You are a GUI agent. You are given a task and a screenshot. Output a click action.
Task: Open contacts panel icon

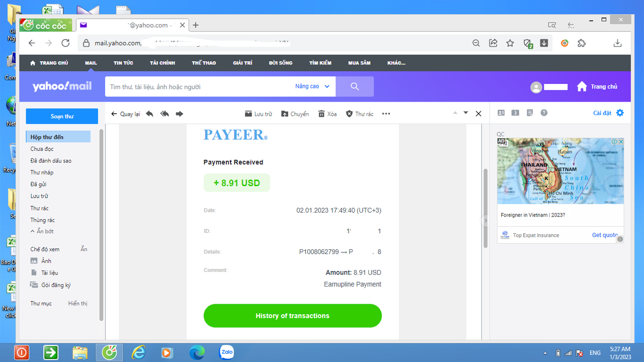[501, 113]
